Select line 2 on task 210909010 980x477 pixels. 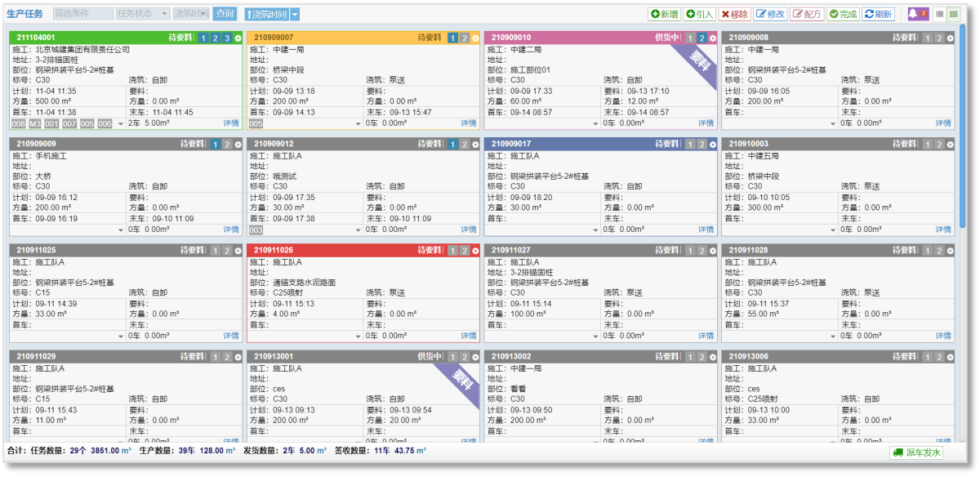pyautogui.click(x=702, y=38)
